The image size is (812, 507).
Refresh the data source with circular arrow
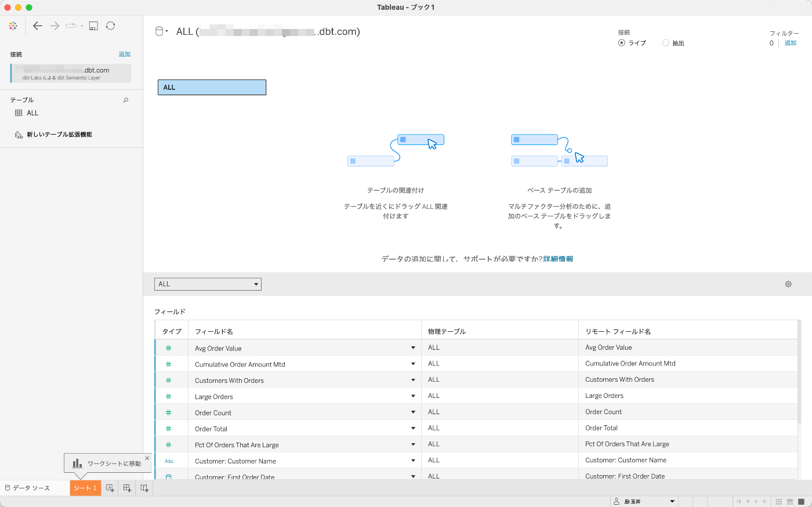tap(110, 26)
